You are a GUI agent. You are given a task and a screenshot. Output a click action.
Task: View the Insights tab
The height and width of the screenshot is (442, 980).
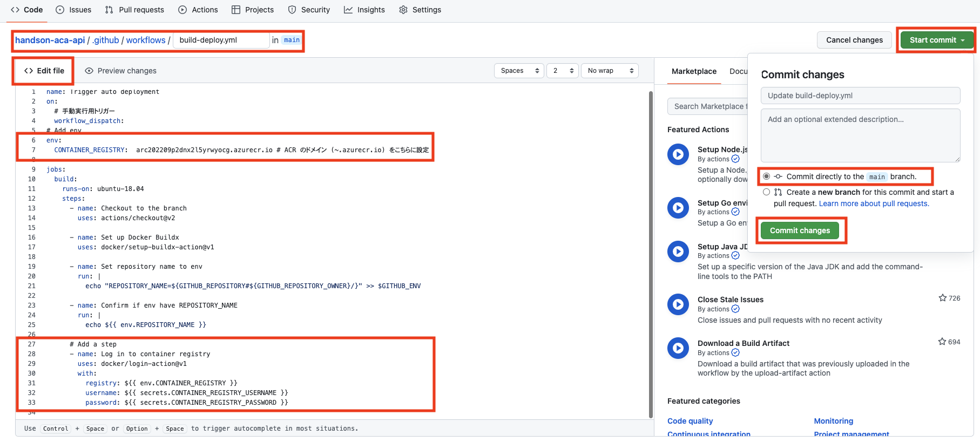coord(364,10)
